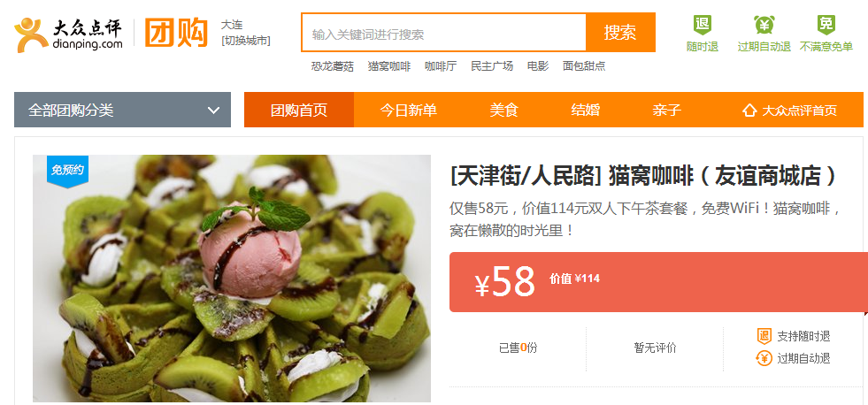Screen dimensions: 868x405
Task: Click the chevron arrow on 全部团购分类
Action: (213, 111)
